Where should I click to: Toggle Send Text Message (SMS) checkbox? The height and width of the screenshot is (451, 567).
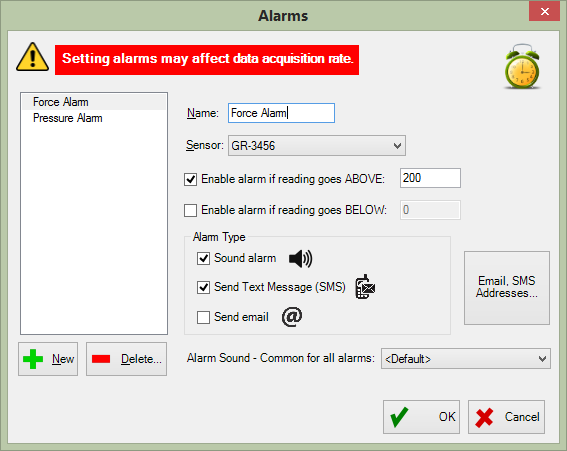click(203, 287)
